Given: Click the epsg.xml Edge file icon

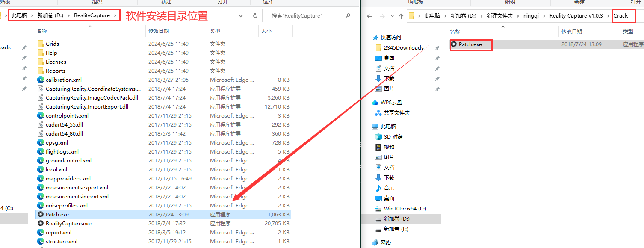Looking at the screenshot, I should coord(41,142).
